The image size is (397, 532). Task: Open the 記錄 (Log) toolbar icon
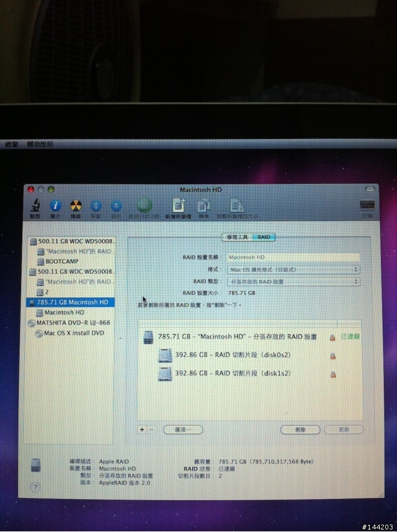367,205
